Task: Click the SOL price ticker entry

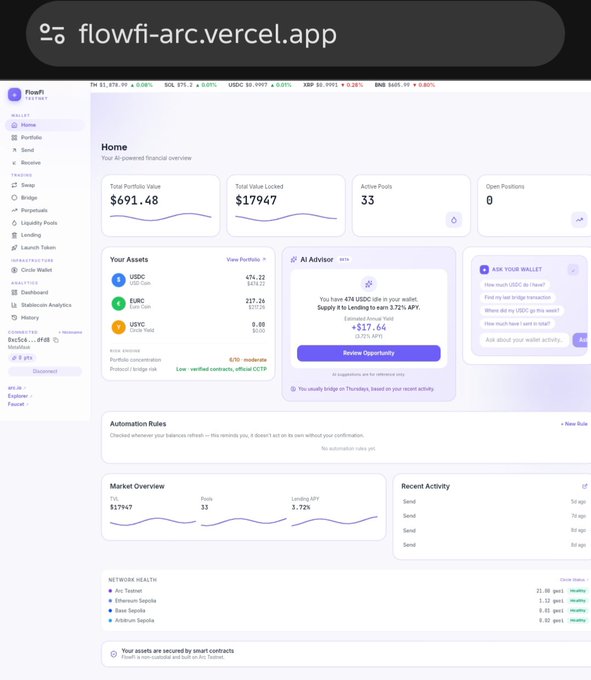Action: click(x=190, y=85)
